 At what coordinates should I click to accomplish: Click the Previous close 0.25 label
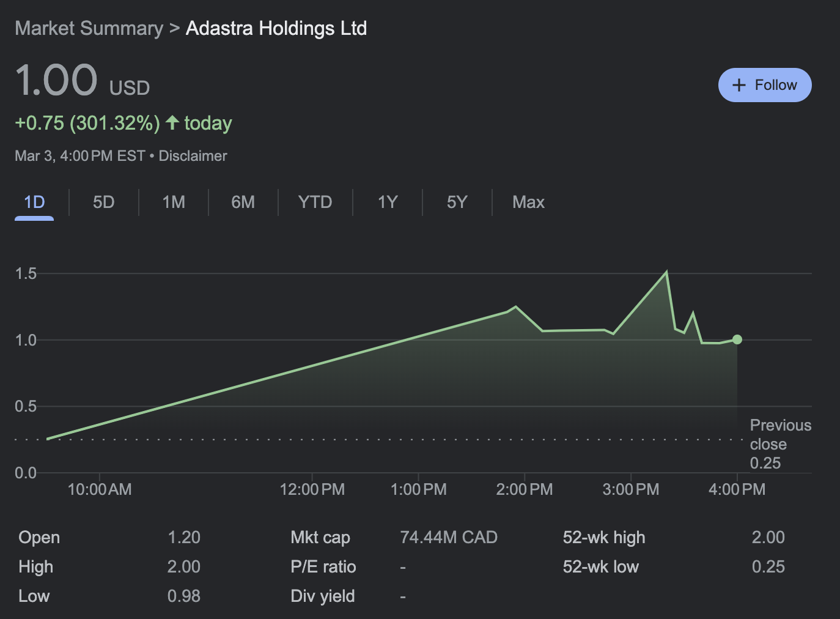pyautogui.click(x=781, y=444)
